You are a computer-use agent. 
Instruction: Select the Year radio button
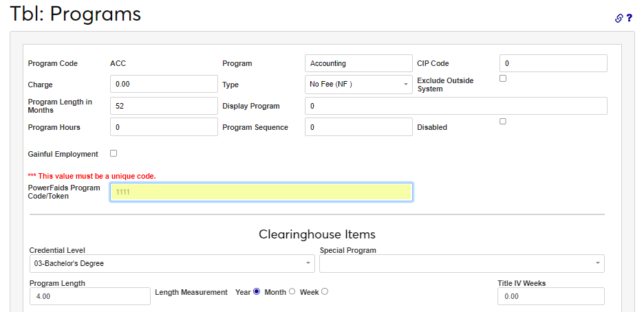257,291
